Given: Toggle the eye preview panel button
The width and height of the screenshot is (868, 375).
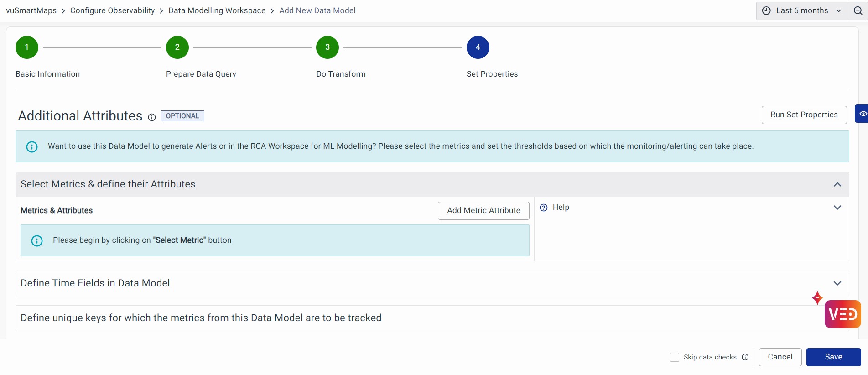Looking at the screenshot, I should pos(862,114).
